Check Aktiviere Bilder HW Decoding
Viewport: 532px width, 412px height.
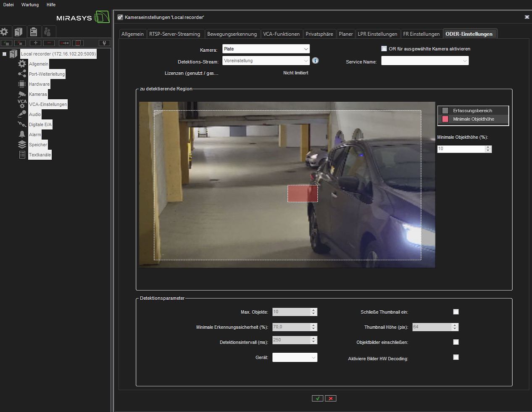click(x=456, y=357)
